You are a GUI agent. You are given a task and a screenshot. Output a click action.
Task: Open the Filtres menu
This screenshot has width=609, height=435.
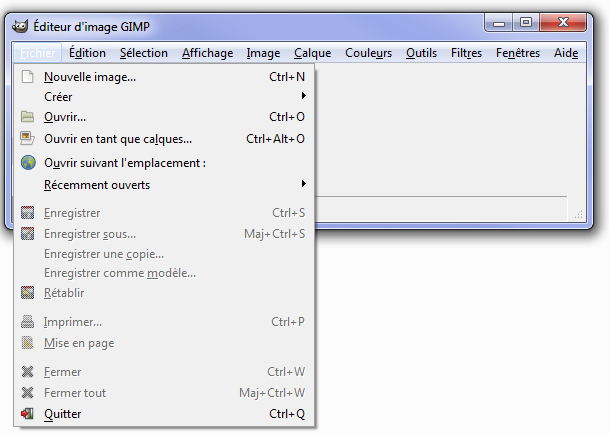466,53
